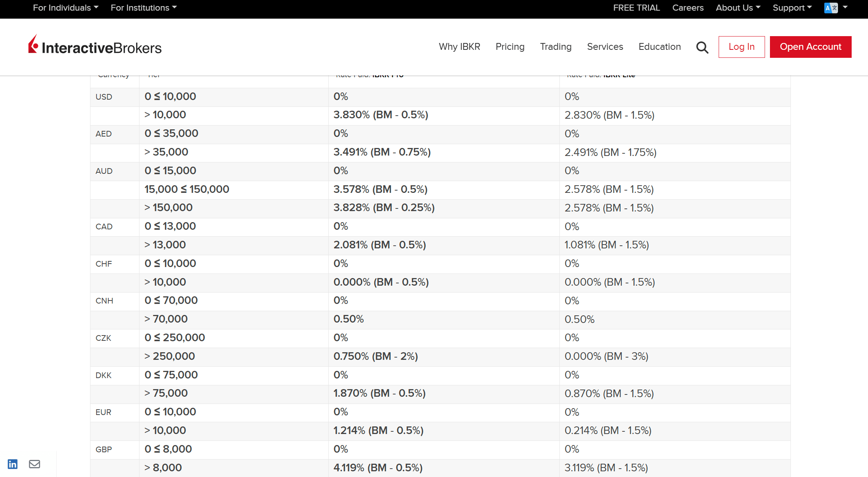The width and height of the screenshot is (868, 477).
Task: Open the About Us dropdown
Action: tap(738, 8)
